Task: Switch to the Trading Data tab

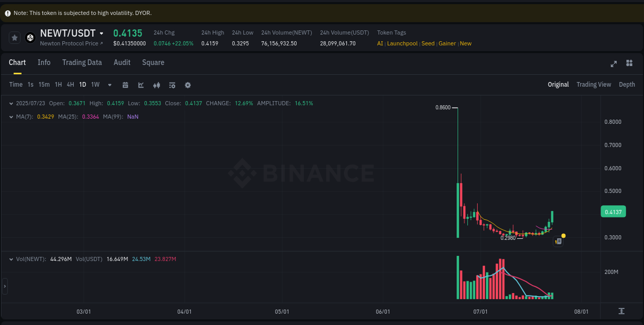Action: pos(82,62)
